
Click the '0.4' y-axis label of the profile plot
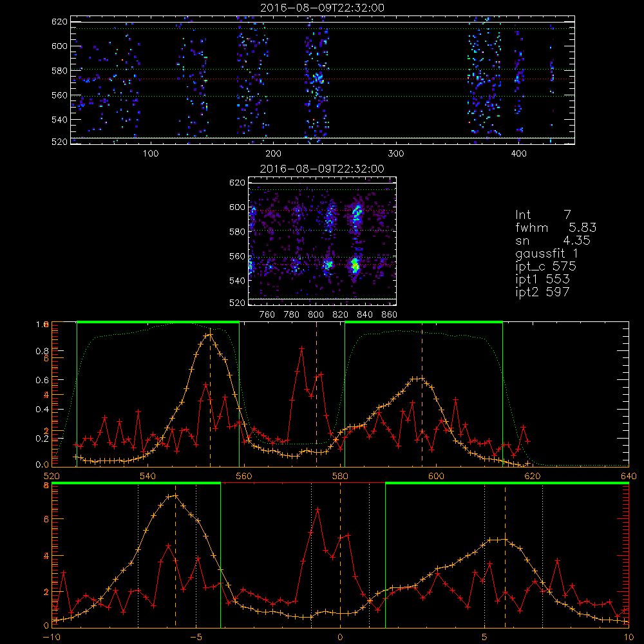(43, 410)
